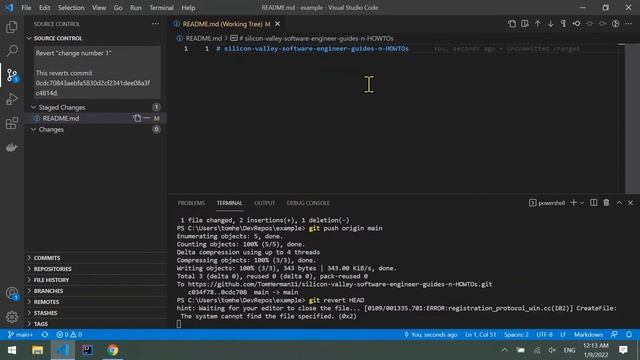640x360 pixels.
Task: Maximize the panel with the chevron up
Action: pos(620,203)
